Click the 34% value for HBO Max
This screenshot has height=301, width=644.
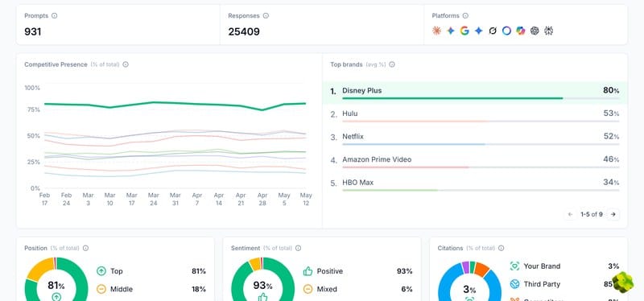(x=611, y=183)
